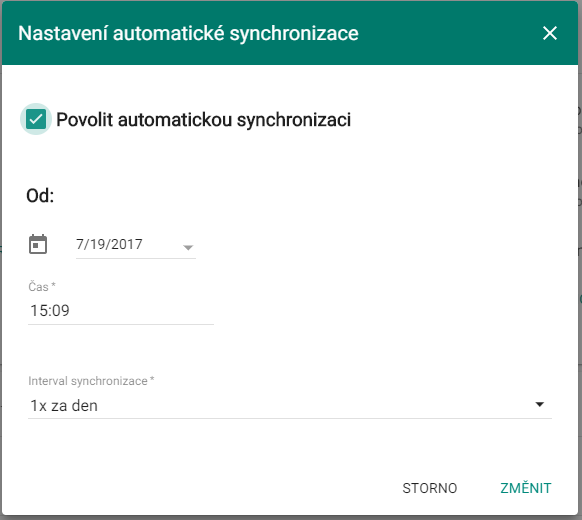
Task: Click the empty area right of '1x za den'
Action: [315, 405]
